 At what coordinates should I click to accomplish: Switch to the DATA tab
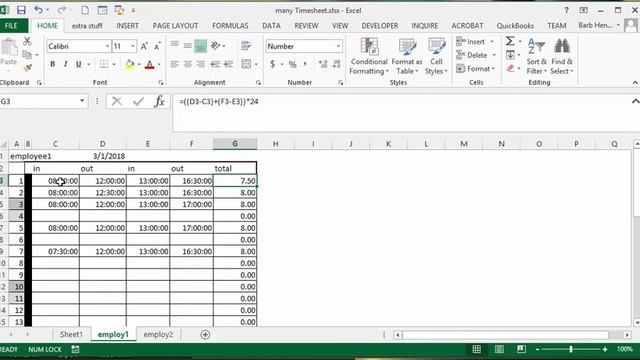[x=271, y=26]
